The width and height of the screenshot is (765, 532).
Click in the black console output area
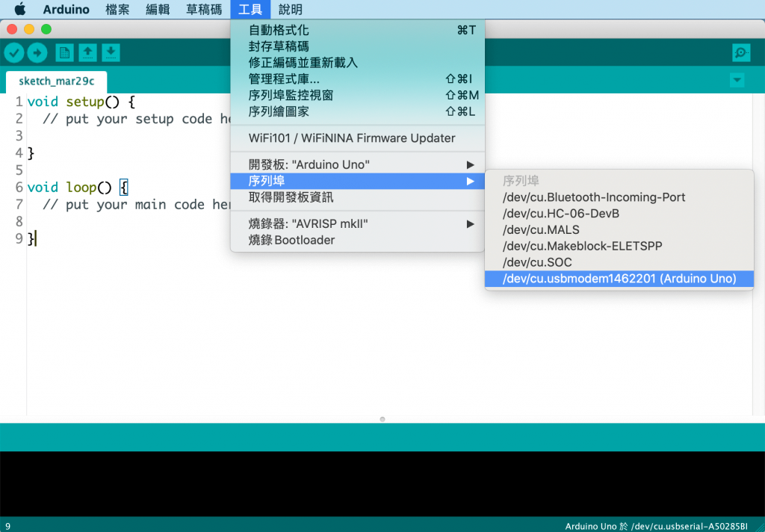click(382, 483)
